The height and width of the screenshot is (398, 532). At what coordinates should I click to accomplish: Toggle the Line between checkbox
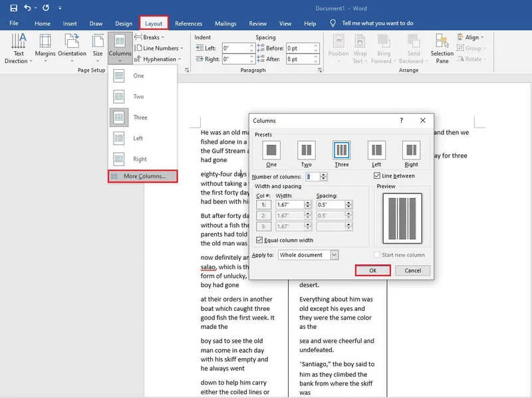pos(377,175)
